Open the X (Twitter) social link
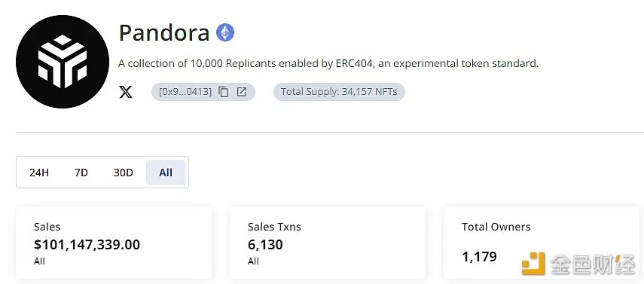 point(126,92)
